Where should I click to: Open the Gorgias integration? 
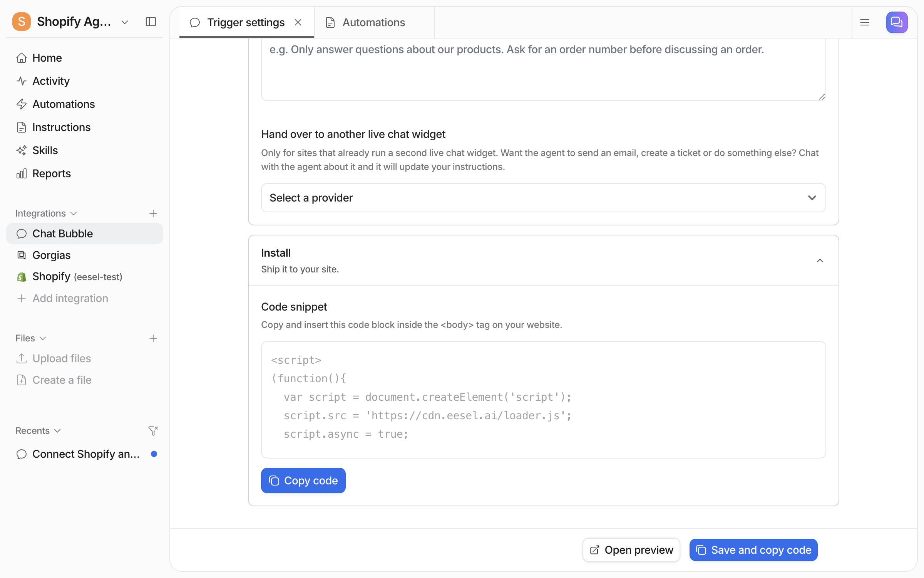tap(85, 255)
